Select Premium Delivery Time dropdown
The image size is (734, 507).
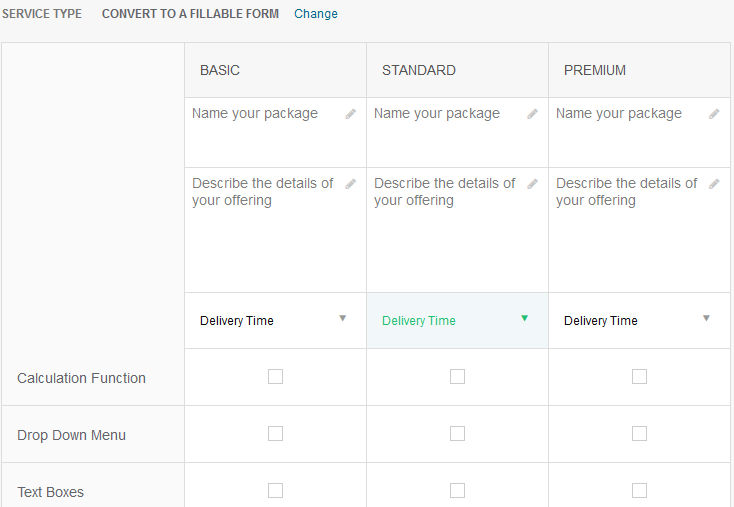[639, 320]
